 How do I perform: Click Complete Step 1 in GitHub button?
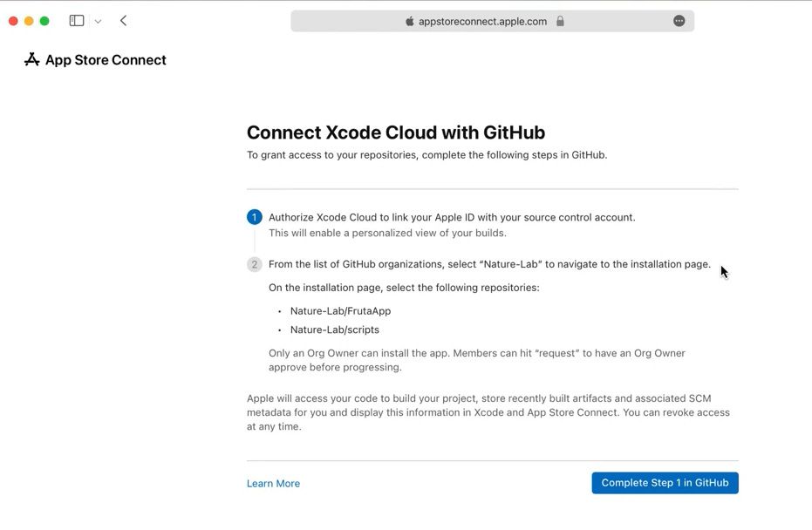[x=665, y=483]
